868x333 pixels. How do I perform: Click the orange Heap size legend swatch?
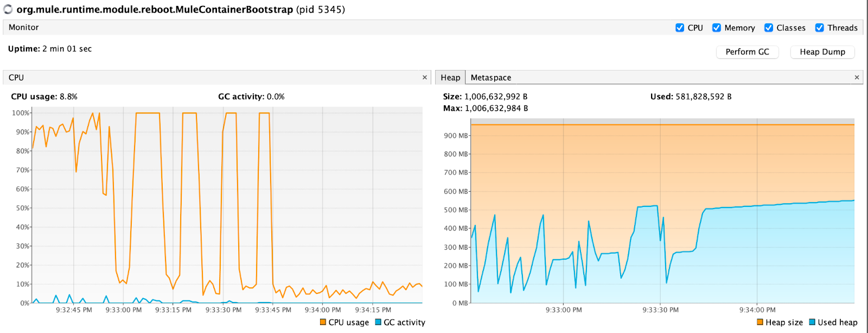(x=760, y=322)
